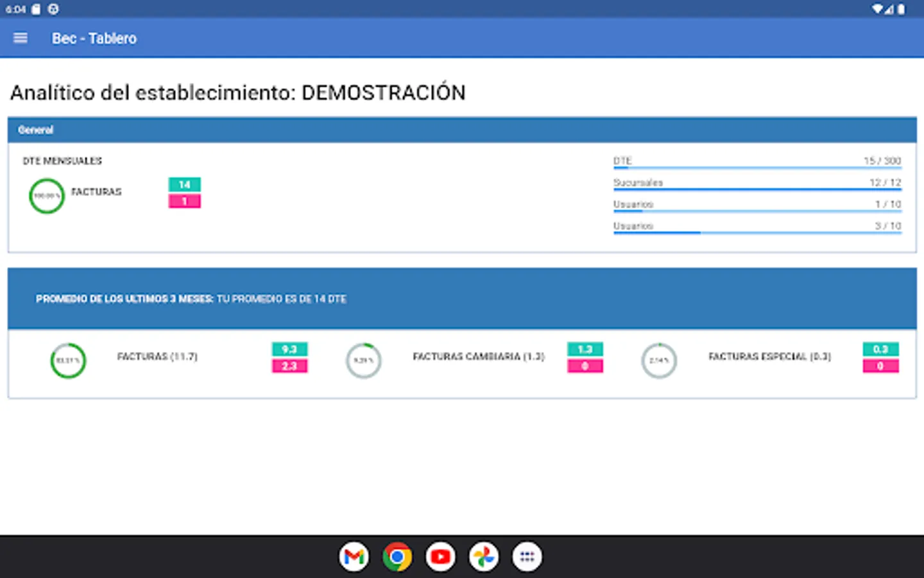924x578 pixels.
Task: Launch Chrome from the dock
Action: (x=398, y=556)
